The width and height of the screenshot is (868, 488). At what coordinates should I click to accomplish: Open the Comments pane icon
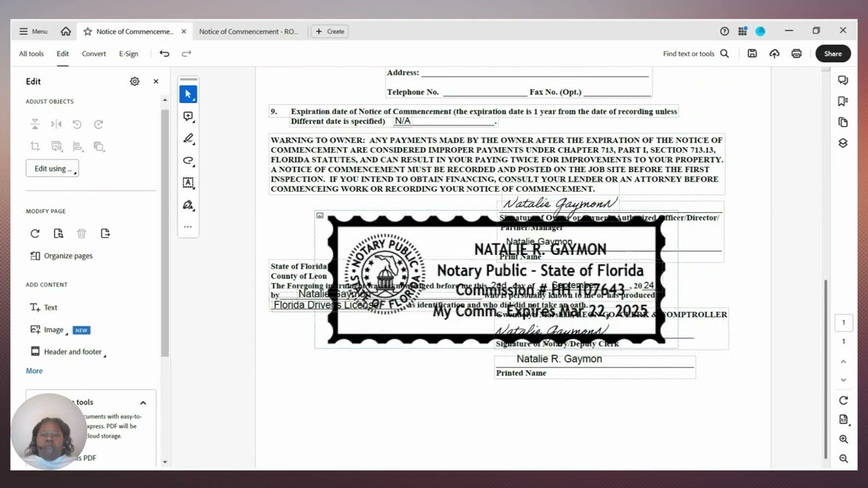pos(843,80)
